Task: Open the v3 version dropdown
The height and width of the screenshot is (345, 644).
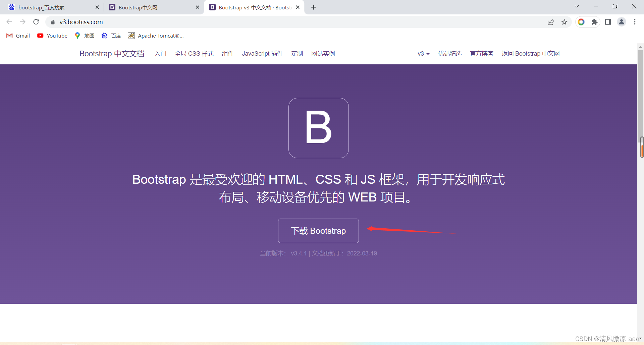Action: point(423,54)
